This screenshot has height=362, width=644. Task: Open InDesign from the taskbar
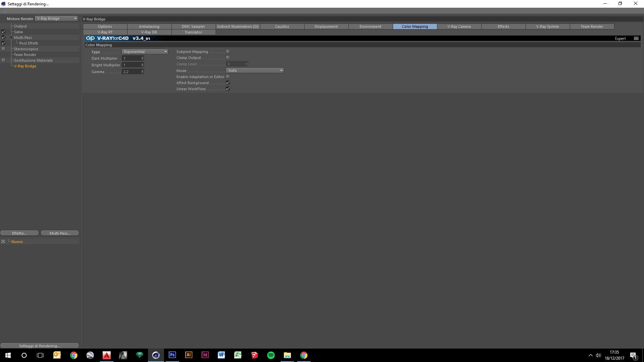coord(205,355)
